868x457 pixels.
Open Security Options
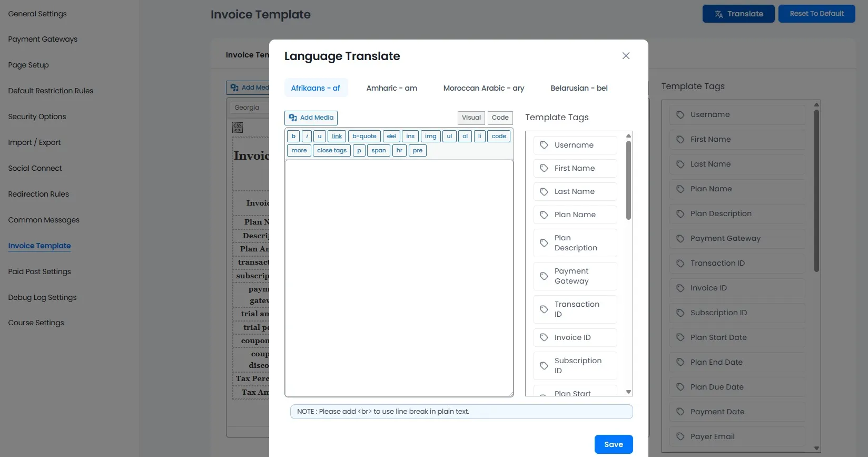coord(37,116)
